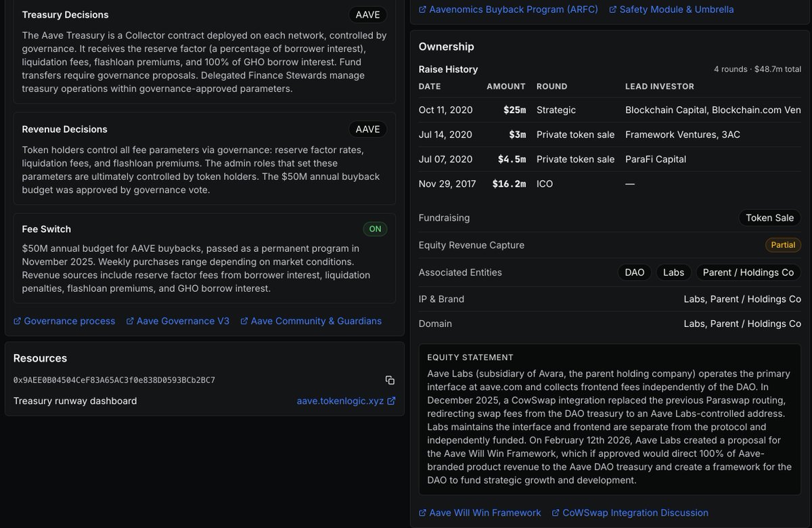
Task: Click the AAVE badge in Revenue Decisions
Action: pyautogui.click(x=368, y=129)
